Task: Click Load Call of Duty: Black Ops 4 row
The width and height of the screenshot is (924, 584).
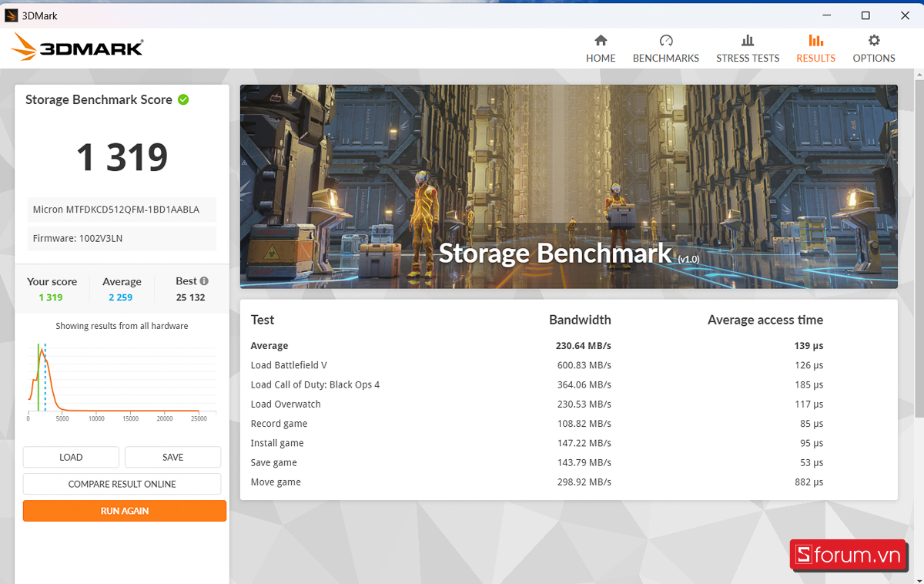Action: point(315,384)
